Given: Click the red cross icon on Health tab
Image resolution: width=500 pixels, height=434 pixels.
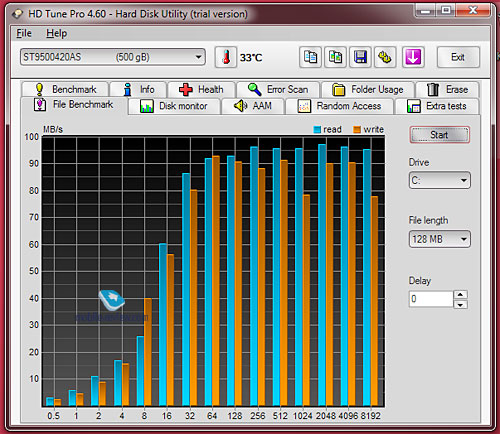Looking at the screenshot, I should [x=185, y=89].
